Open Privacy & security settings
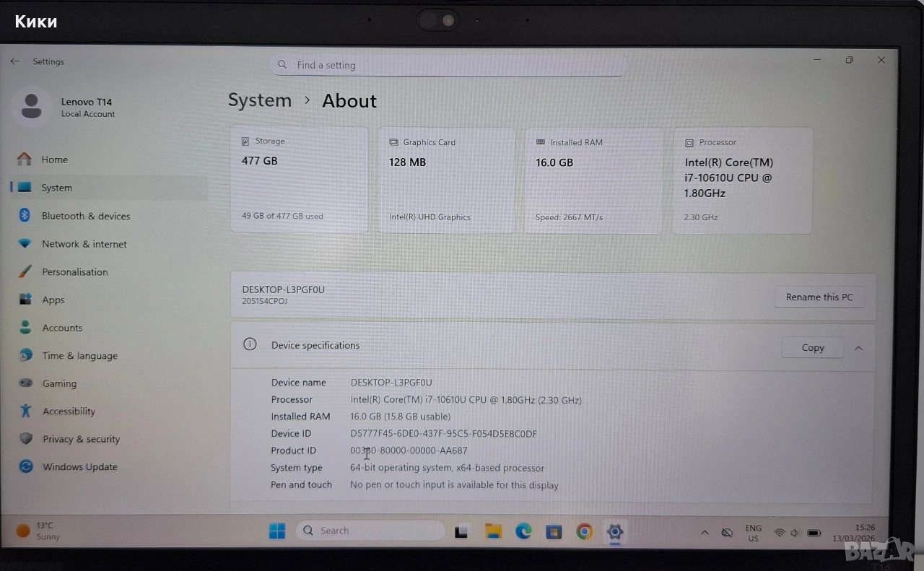The image size is (924, 571). (x=81, y=439)
